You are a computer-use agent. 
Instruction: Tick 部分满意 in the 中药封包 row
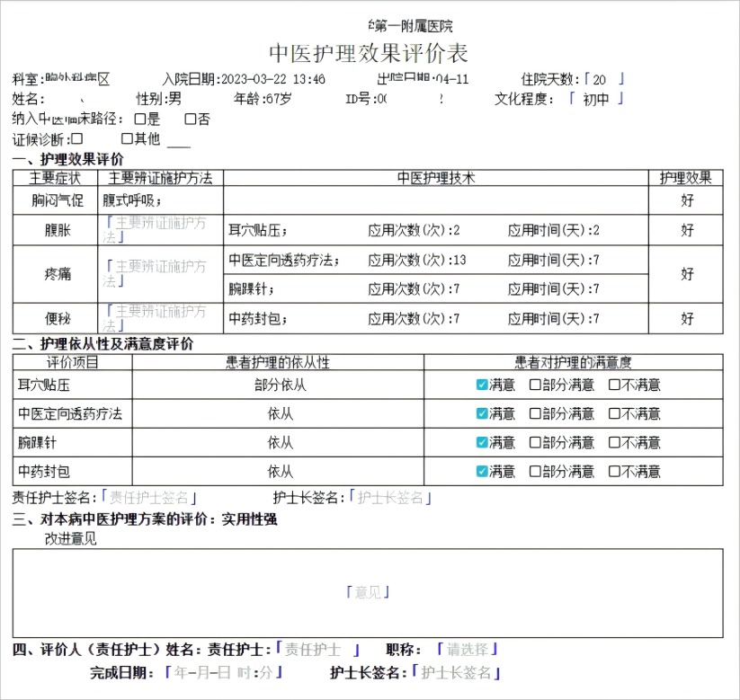(535, 472)
